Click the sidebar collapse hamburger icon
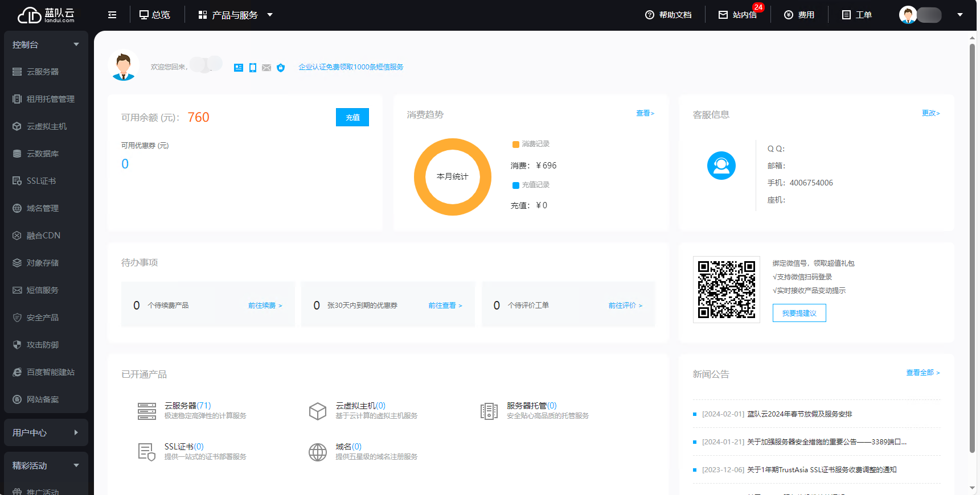980x495 pixels. [x=112, y=15]
